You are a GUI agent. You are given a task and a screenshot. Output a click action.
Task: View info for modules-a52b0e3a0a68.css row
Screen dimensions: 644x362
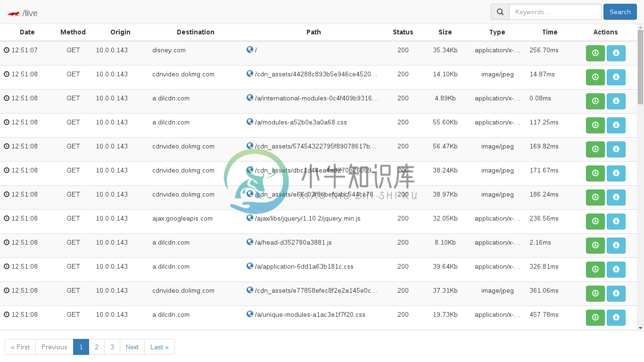coord(616,125)
